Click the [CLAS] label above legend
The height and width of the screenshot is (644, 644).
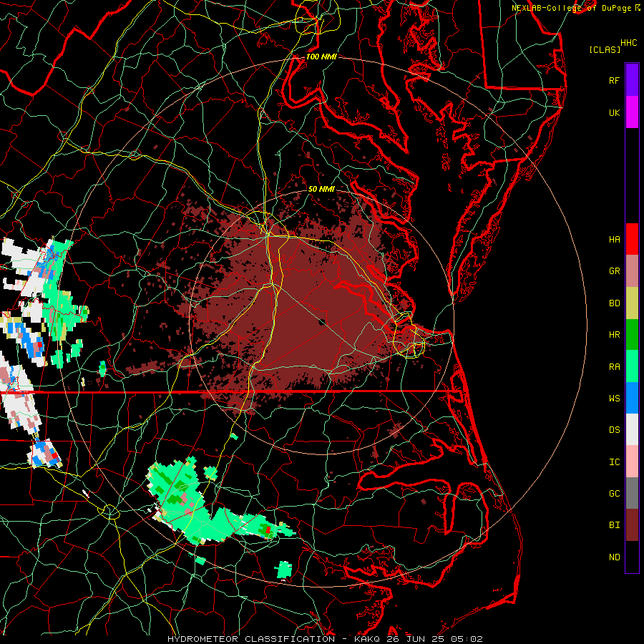605,49
